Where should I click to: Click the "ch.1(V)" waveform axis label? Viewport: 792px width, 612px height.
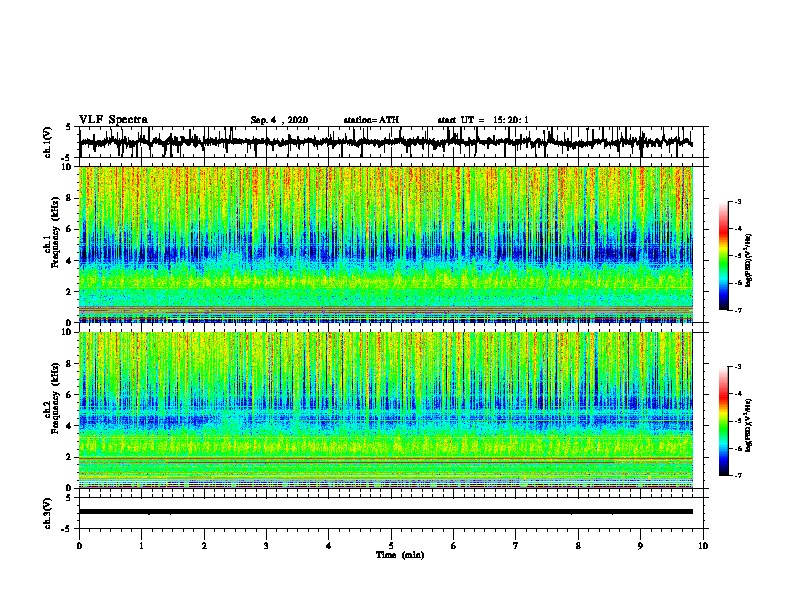(48, 142)
